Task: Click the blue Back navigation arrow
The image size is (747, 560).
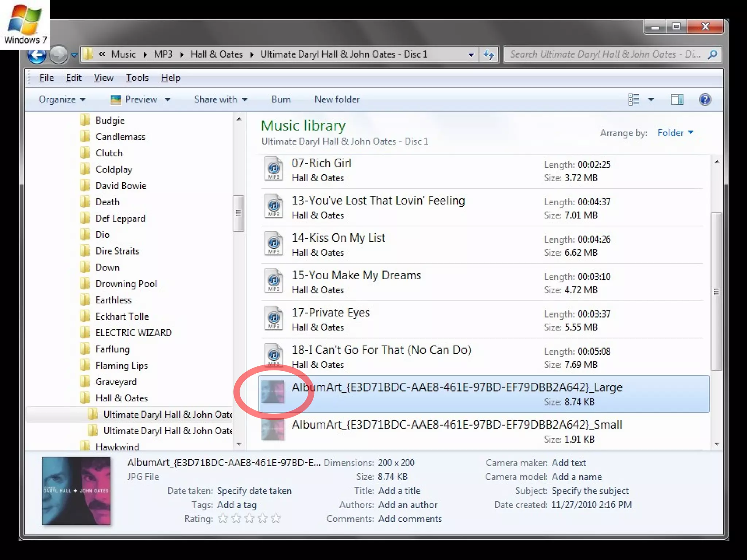Action: [x=36, y=55]
